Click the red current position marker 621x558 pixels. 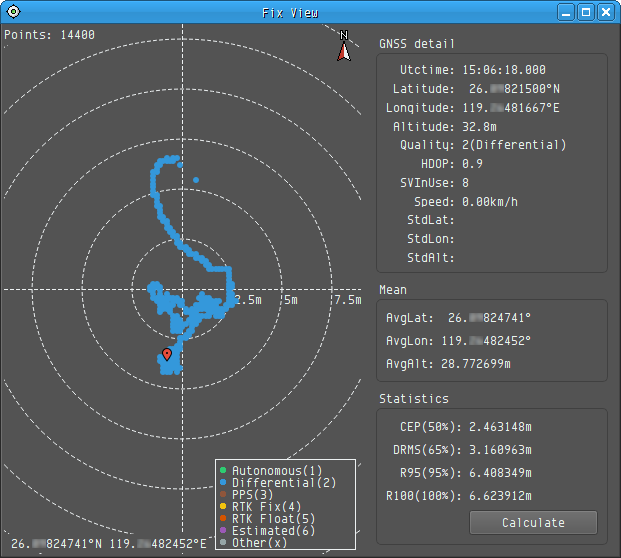(x=167, y=354)
